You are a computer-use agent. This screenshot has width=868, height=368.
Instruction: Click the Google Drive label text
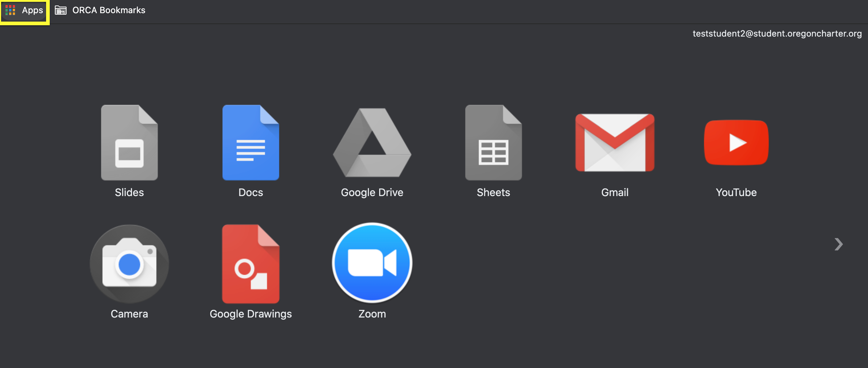pos(372,193)
